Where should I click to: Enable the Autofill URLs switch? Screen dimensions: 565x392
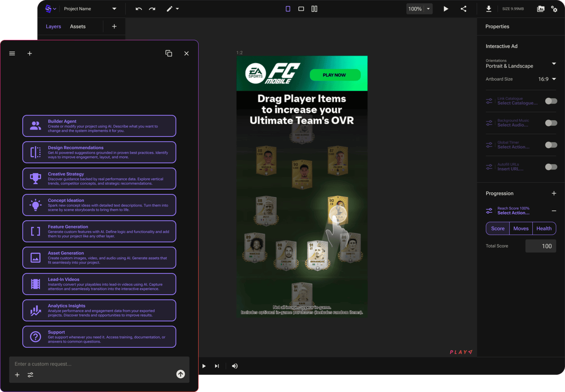(x=551, y=167)
